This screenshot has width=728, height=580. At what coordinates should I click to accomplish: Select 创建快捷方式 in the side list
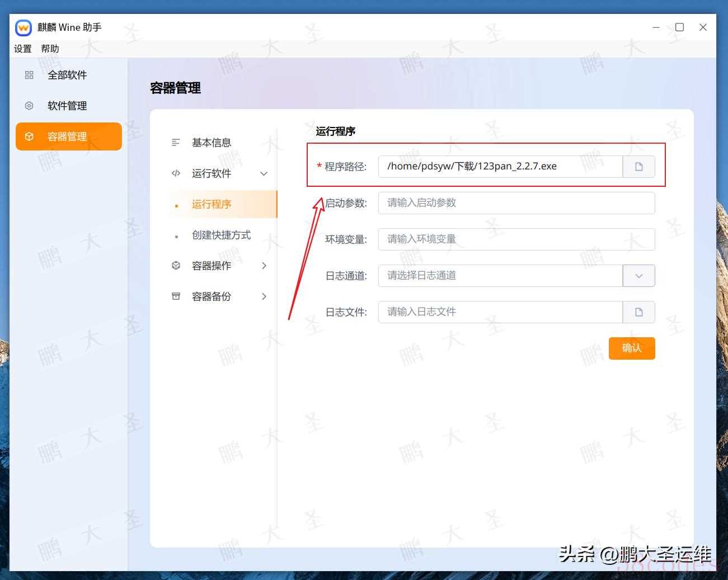(x=221, y=235)
